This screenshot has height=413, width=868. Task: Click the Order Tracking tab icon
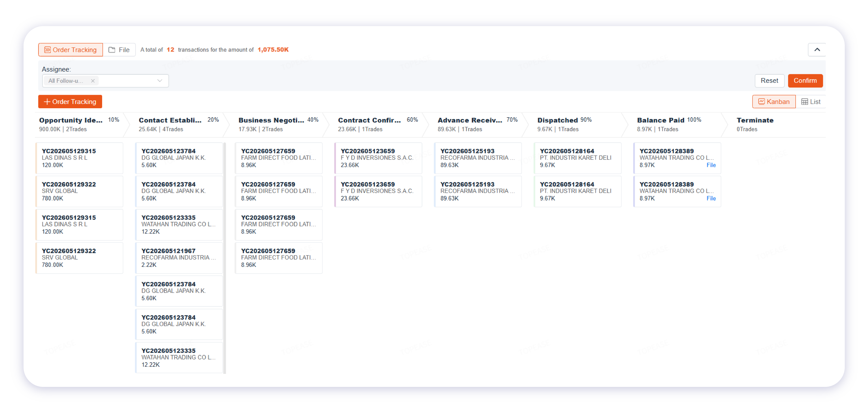[x=47, y=50]
